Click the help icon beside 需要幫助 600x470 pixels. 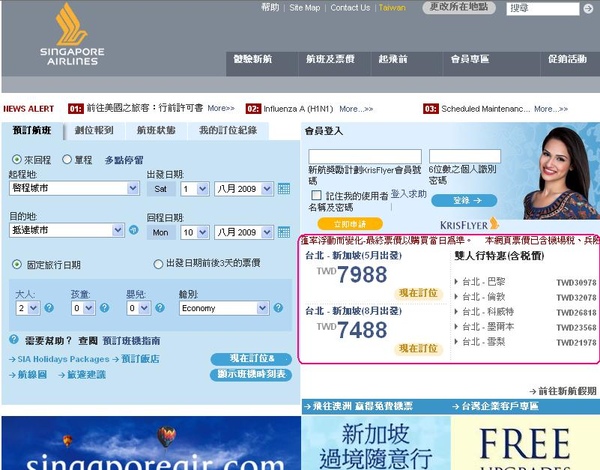[14, 339]
